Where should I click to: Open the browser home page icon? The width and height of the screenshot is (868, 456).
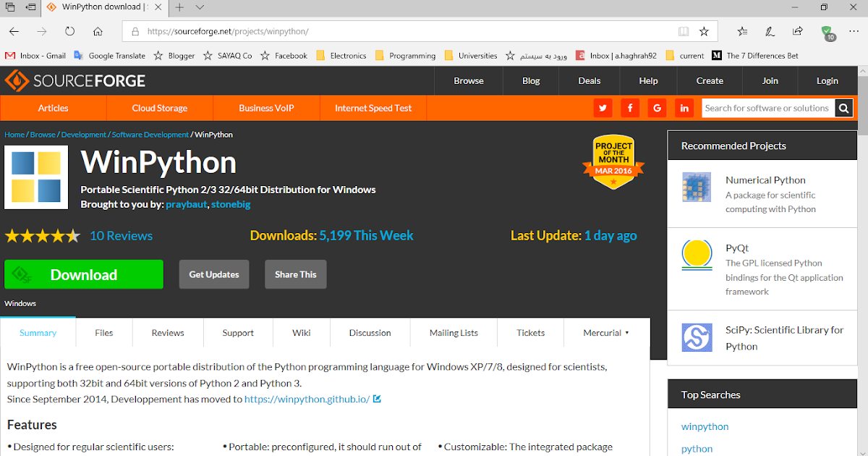[98, 31]
